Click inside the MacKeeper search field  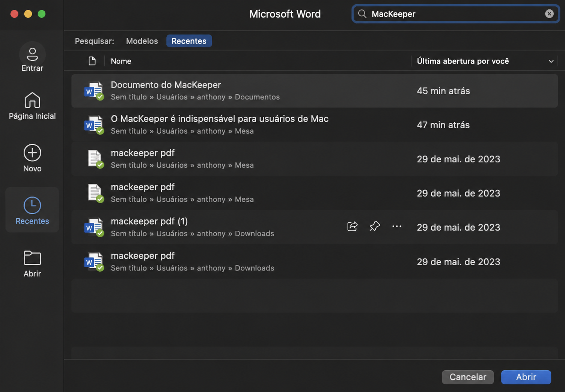pyautogui.click(x=455, y=14)
